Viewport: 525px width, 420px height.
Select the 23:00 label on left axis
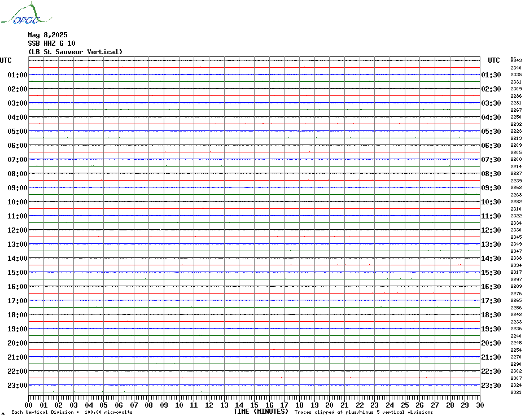(17, 386)
